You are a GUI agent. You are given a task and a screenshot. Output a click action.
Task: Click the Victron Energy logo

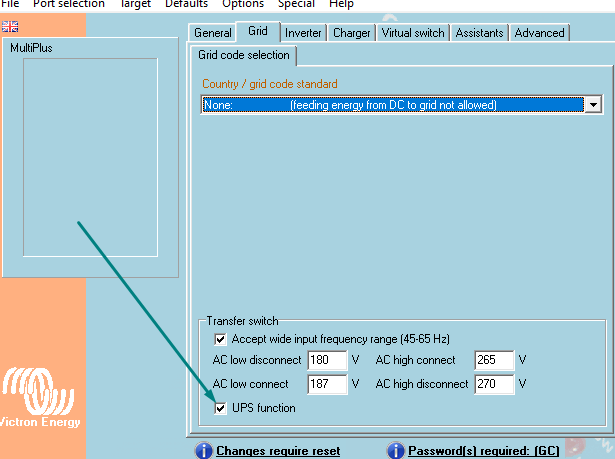click(39, 397)
